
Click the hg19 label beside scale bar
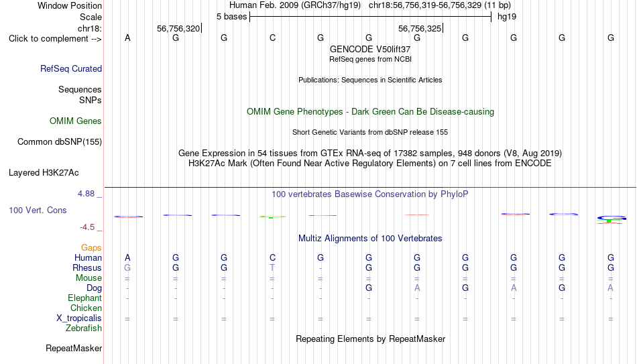(x=507, y=17)
